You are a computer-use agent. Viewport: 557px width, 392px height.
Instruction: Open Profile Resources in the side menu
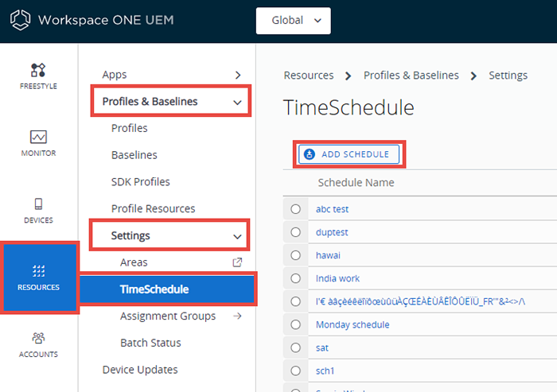click(153, 209)
